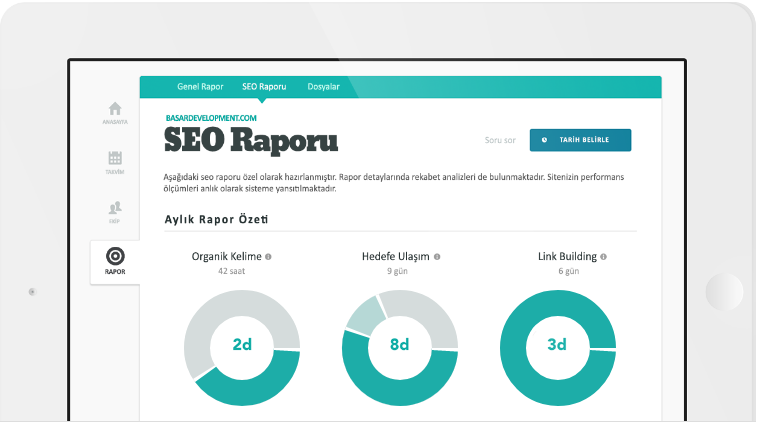Click the Soru sor link
The height and width of the screenshot is (423, 758).
499,140
